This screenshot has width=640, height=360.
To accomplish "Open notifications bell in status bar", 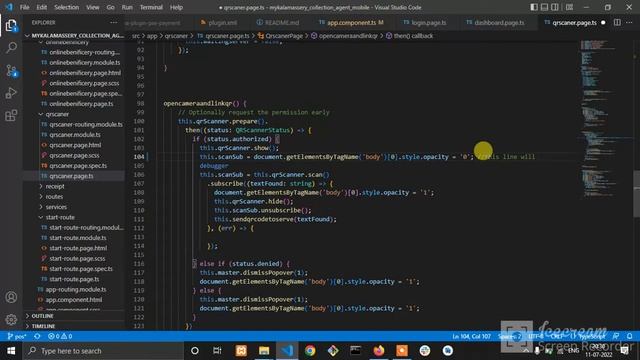I will point(630,336).
